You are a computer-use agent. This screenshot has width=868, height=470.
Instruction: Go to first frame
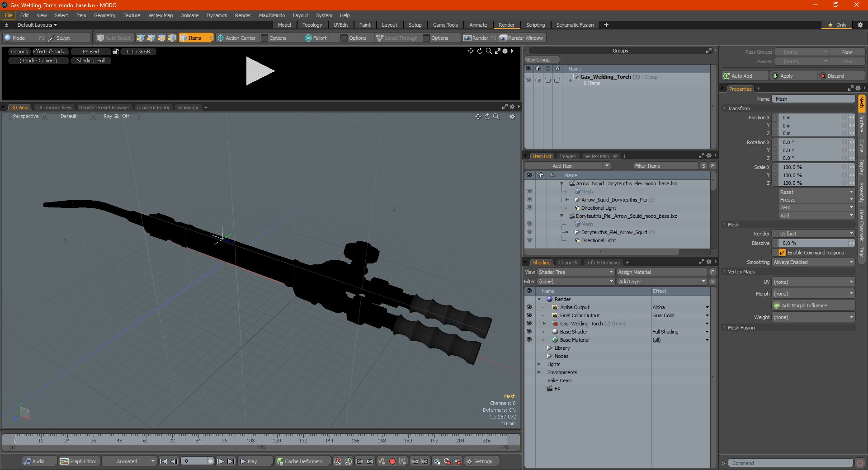click(164, 461)
